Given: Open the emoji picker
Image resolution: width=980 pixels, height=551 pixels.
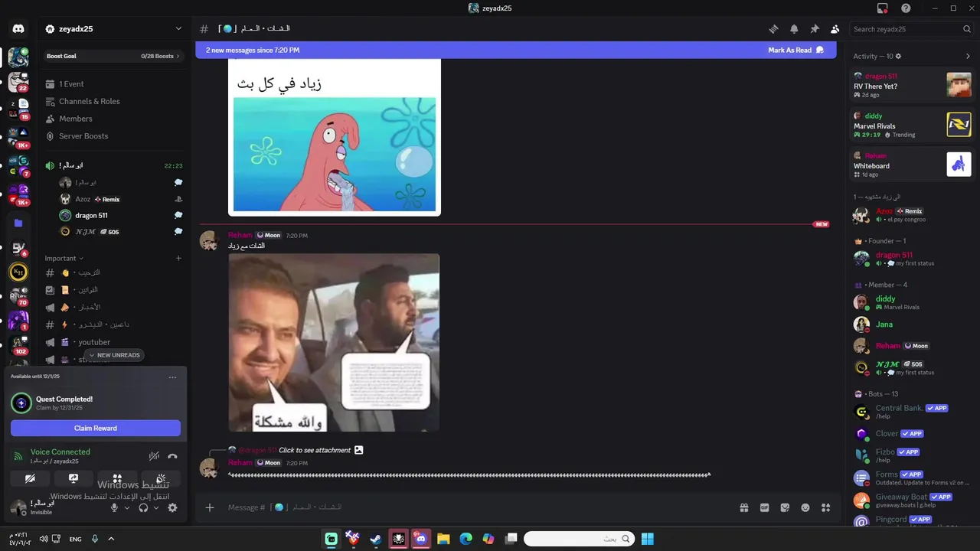Looking at the screenshot, I should (805, 507).
